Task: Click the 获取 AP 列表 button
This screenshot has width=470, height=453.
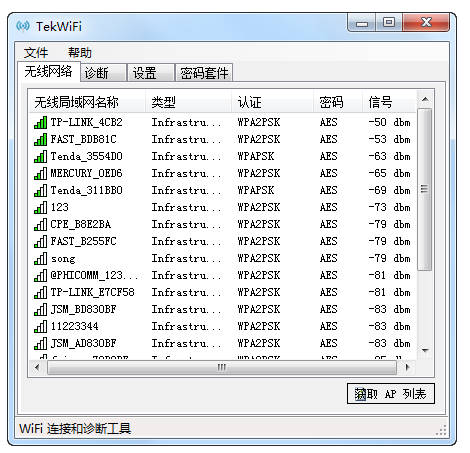Action: (x=391, y=394)
